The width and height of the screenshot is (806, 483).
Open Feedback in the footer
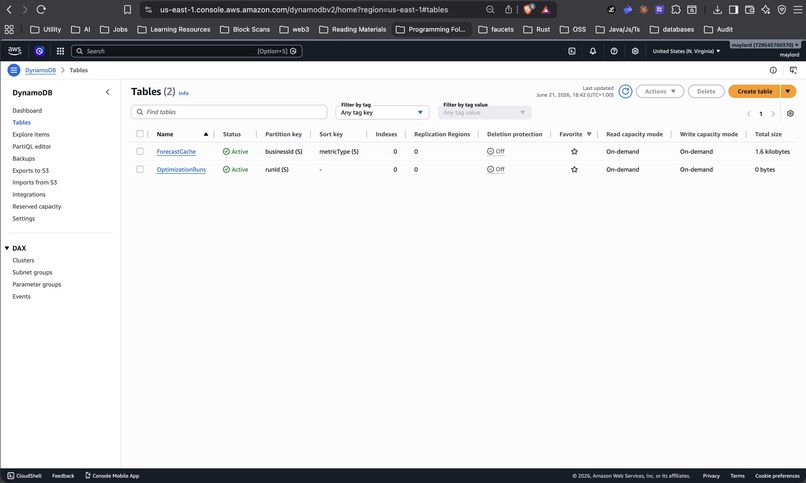pyautogui.click(x=63, y=476)
